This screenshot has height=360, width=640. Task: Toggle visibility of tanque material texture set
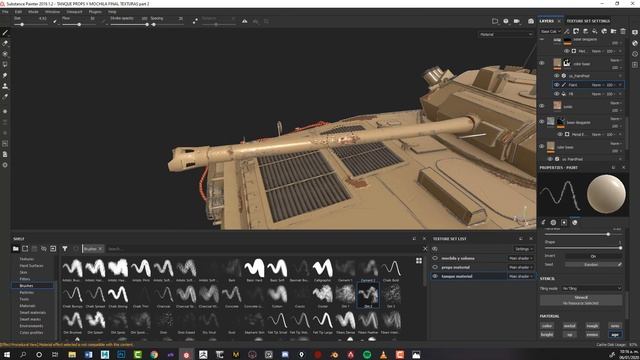[x=435, y=276]
